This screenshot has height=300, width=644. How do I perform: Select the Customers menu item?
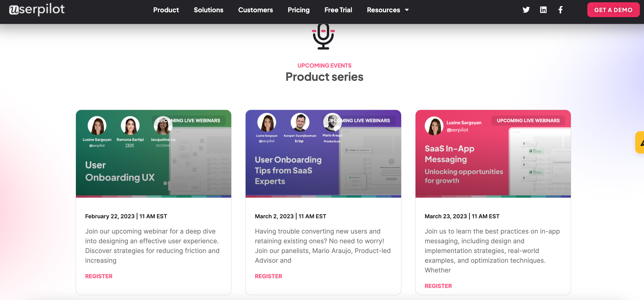[x=256, y=10]
